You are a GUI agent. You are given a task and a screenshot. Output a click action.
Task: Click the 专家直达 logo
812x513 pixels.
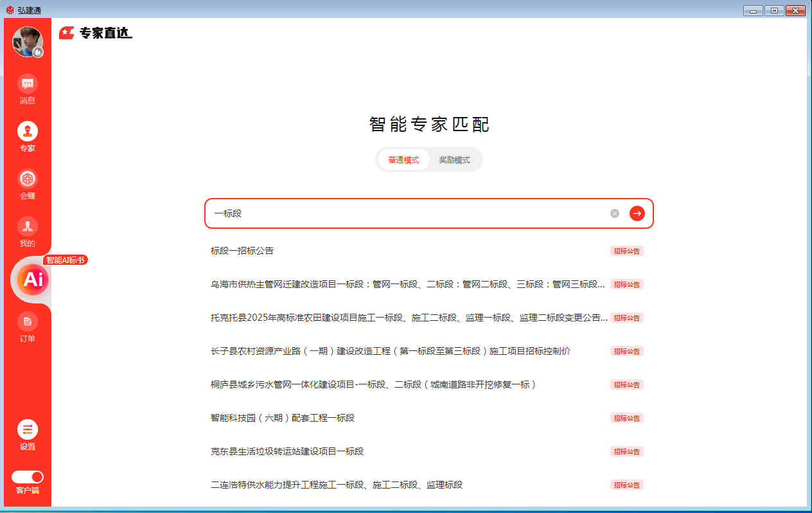(x=96, y=32)
